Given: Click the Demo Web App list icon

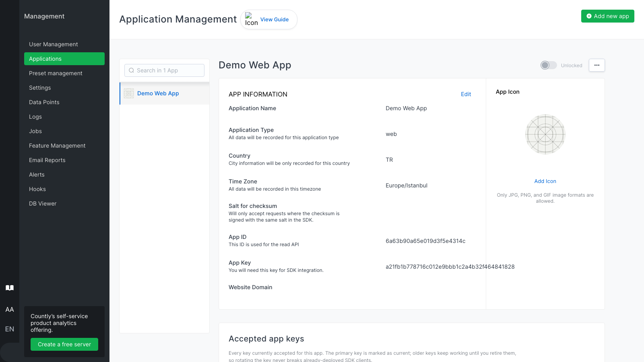Looking at the screenshot, I should coord(129,93).
